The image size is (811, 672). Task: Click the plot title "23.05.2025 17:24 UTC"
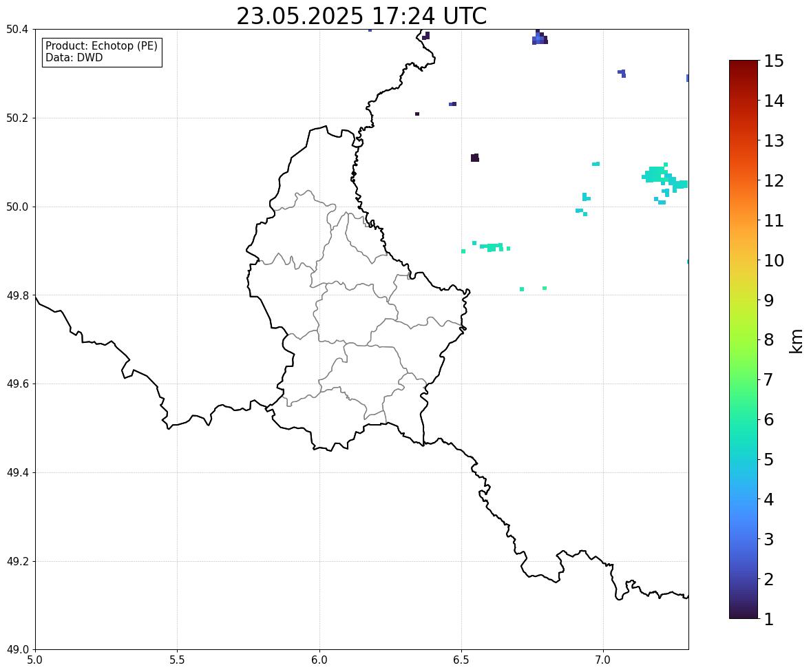pos(361,16)
